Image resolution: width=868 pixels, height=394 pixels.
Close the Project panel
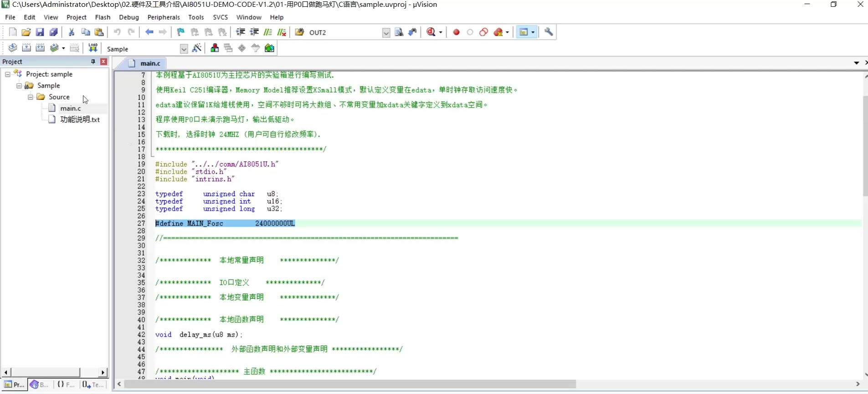[x=103, y=62]
